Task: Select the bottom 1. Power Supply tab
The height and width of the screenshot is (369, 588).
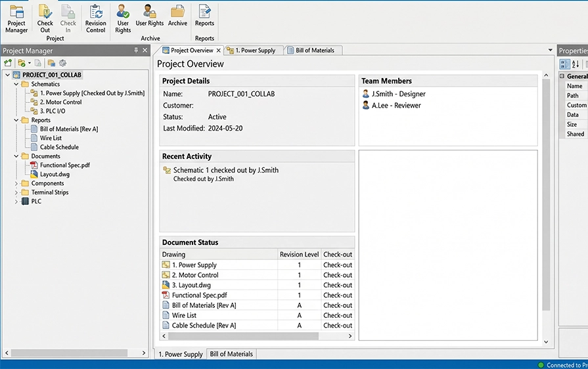Action: [181, 354]
